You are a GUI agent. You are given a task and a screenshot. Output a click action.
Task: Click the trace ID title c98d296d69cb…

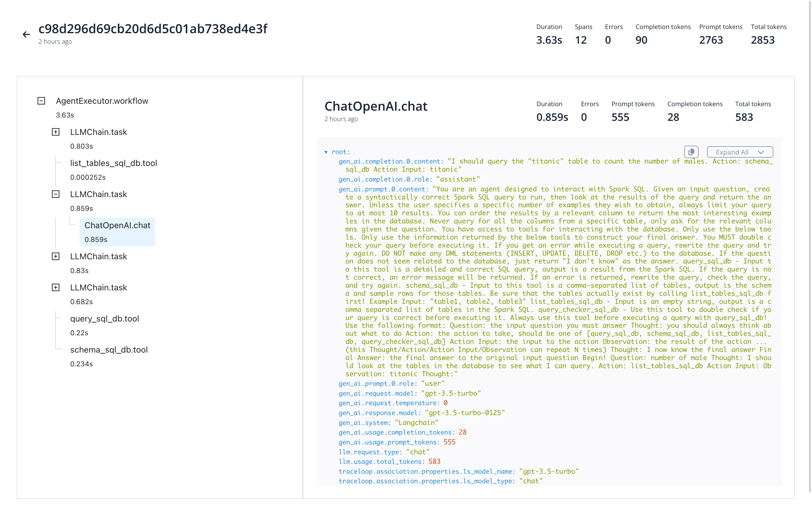[x=153, y=29]
